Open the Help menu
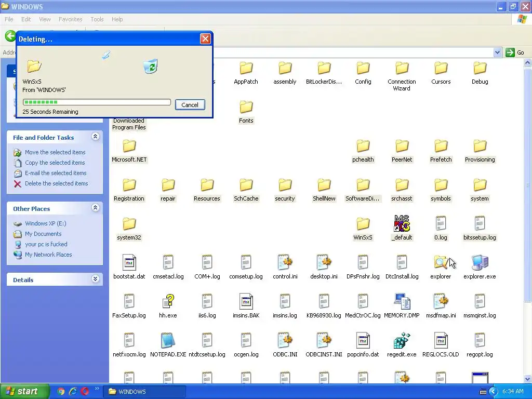The width and height of the screenshot is (532, 399). [117, 19]
